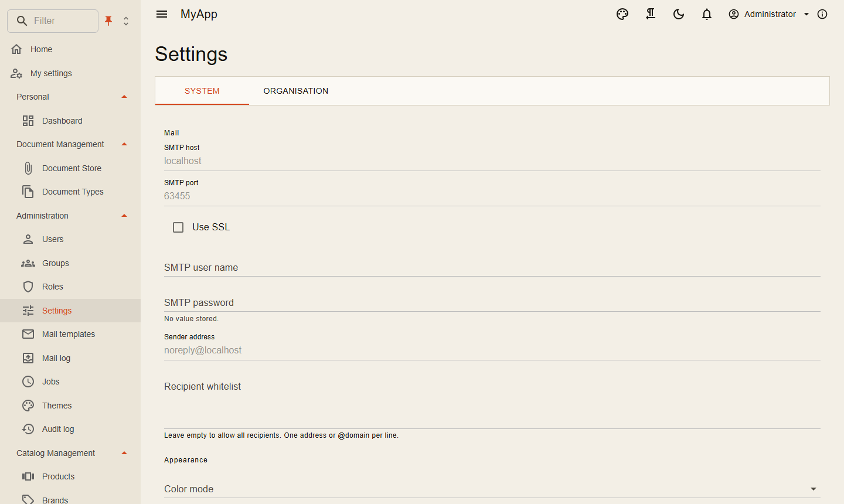Click the Home house icon
This screenshot has width=844, height=504.
click(16, 49)
